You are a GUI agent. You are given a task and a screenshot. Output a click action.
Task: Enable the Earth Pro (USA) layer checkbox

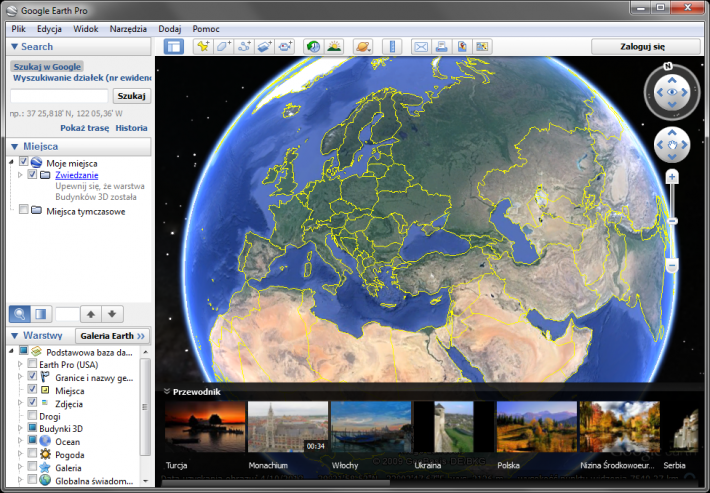coord(32,364)
